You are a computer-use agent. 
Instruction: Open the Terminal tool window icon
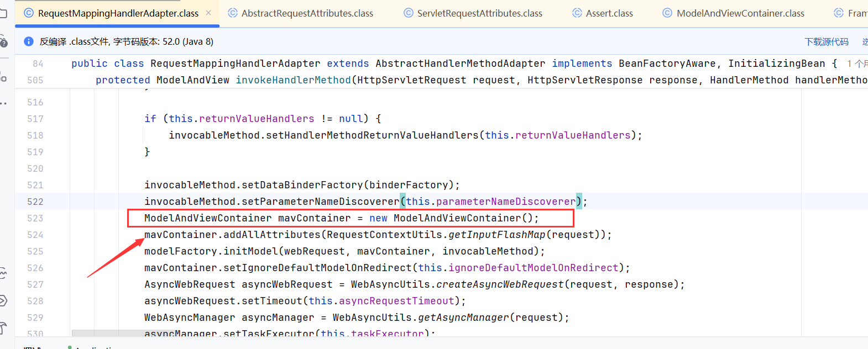click(x=3, y=300)
